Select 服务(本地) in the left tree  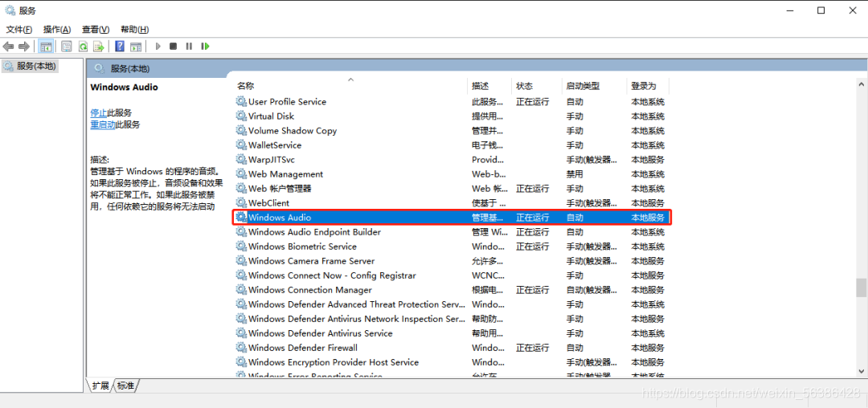pyautogui.click(x=36, y=66)
